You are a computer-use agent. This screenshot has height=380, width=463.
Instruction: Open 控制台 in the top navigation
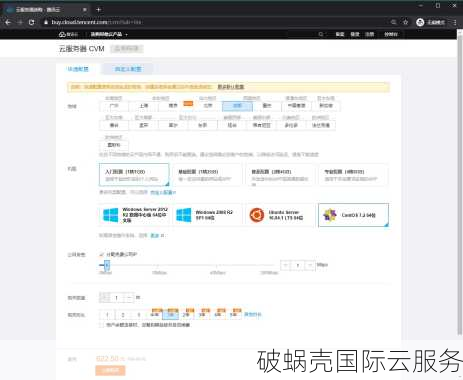391,34
